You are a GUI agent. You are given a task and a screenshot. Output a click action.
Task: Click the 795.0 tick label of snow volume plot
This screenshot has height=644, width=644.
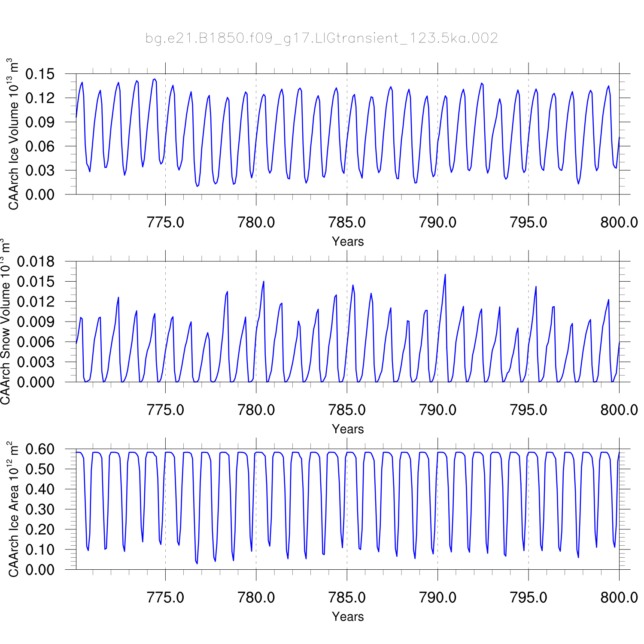[528, 410]
